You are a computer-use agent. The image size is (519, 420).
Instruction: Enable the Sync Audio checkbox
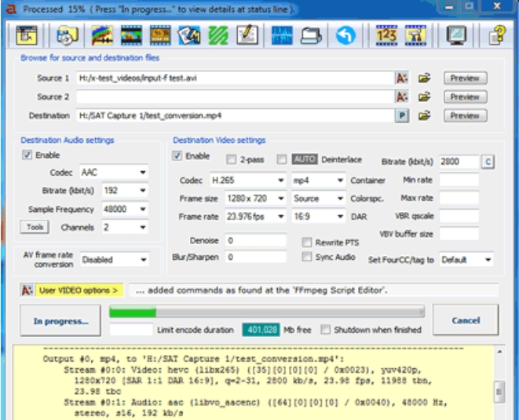point(307,257)
